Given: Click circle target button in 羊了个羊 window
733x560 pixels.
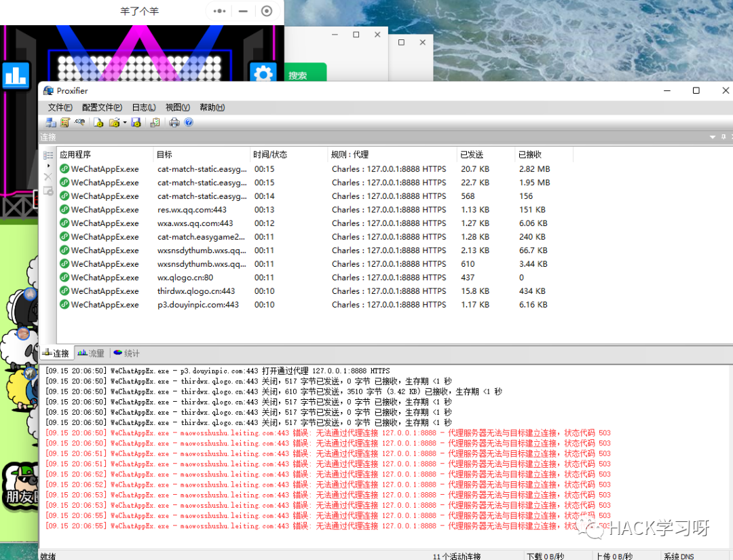Looking at the screenshot, I should (x=267, y=11).
